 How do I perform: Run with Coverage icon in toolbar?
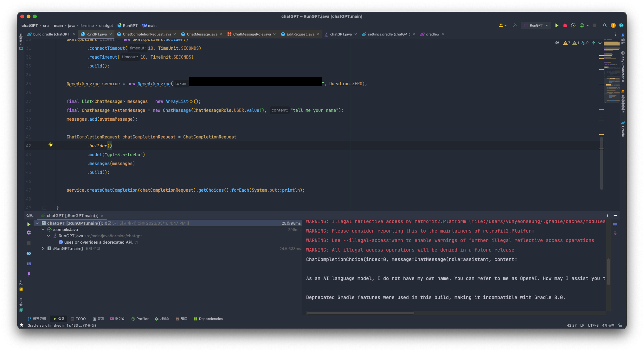pos(573,25)
